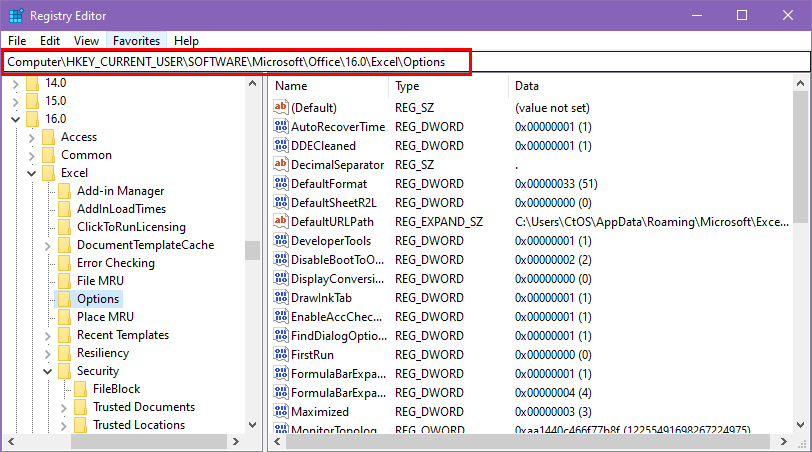
Task: Select the Options key in tree
Action: (98, 299)
